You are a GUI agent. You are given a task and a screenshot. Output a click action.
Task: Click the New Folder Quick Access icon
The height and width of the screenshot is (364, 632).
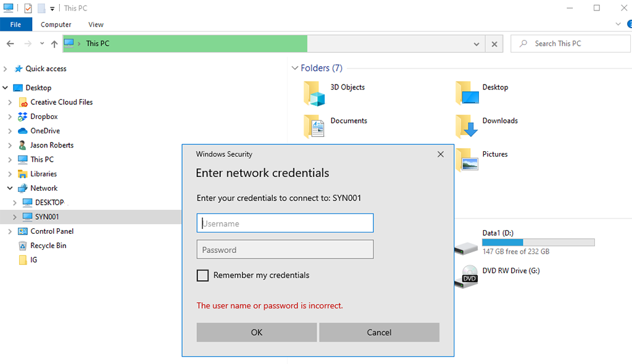point(41,8)
